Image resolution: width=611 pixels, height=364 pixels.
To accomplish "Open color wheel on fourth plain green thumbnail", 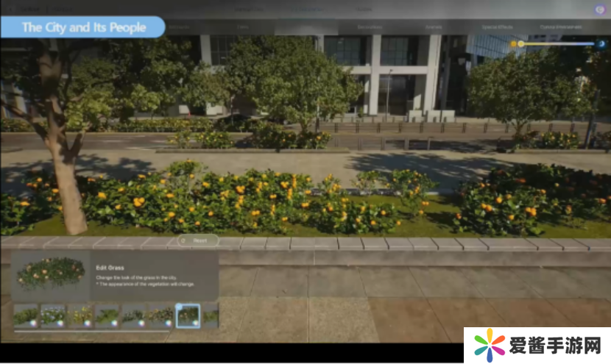I will [x=115, y=323].
